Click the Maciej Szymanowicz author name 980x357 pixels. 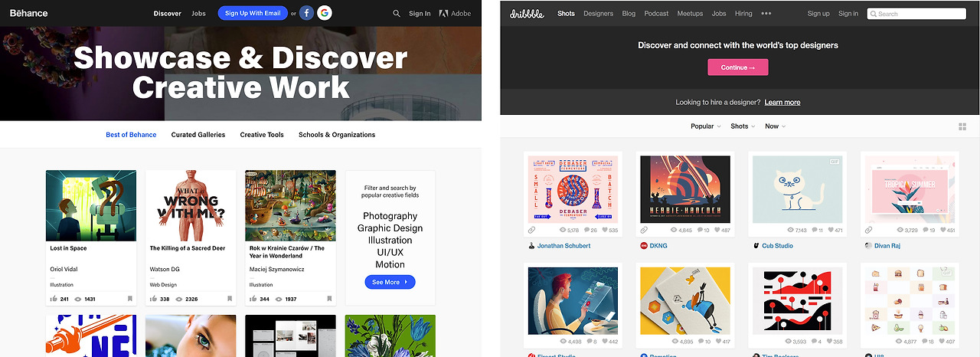click(x=278, y=270)
